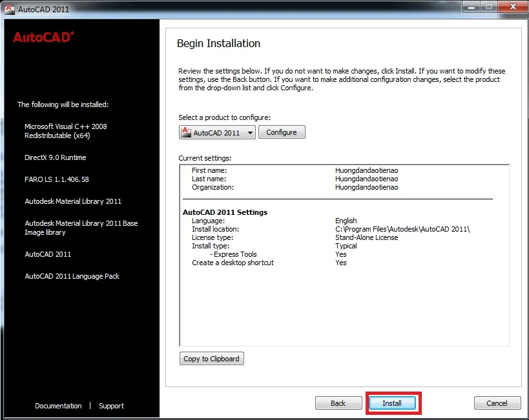Go to previous step with Back
The width and height of the screenshot is (529, 420).
[338, 403]
